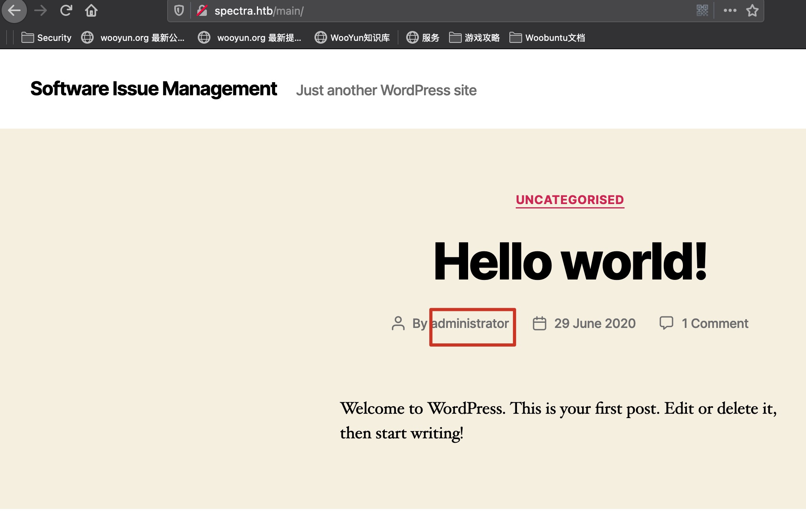Screen dimensions: 806x532
Task: Open the UNCATEGORISED category link
Action: (x=570, y=200)
